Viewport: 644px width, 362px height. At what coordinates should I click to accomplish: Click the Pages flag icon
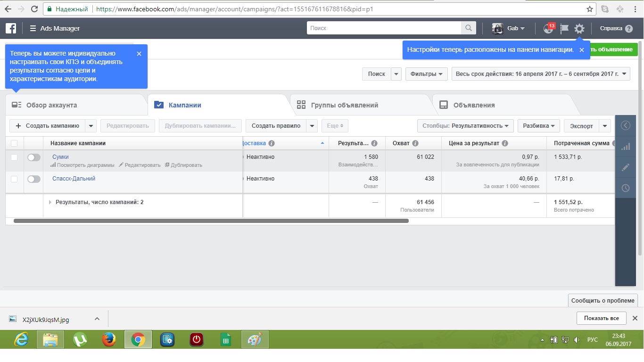pos(564,28)
